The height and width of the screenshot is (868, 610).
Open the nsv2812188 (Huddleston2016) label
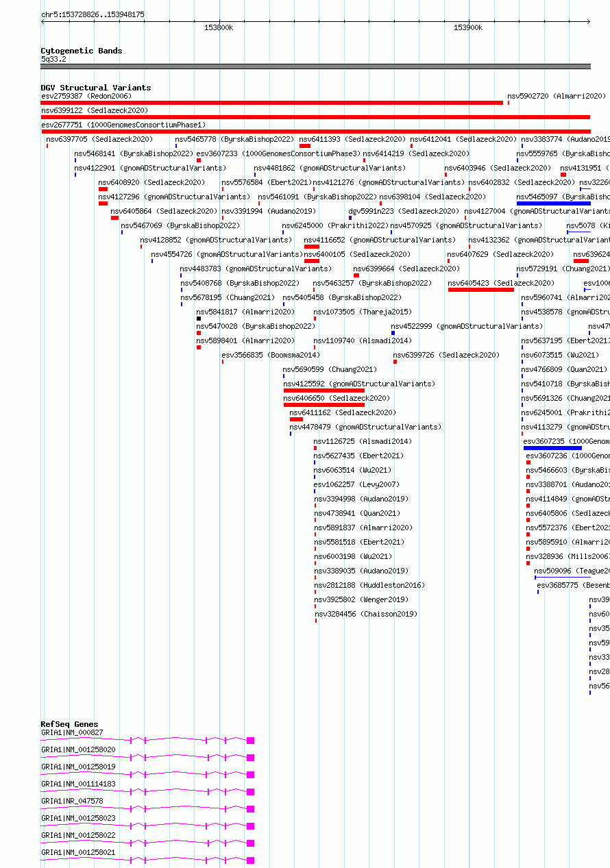click(x=369, y=585)
